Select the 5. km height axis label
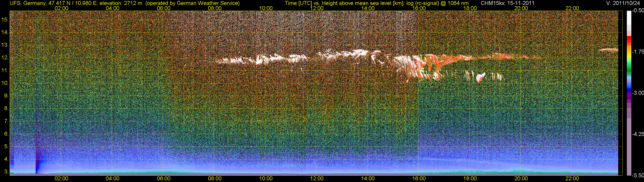The image size is (644, 182). [6, 147]
